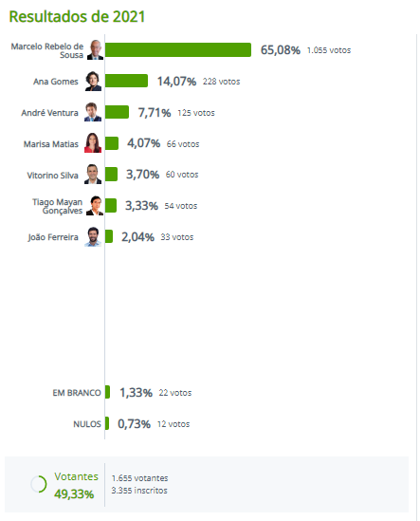The image size is (420, 521).
Task: Click Marisa Matias's portrait photo
Action: [x=93, y=143]
